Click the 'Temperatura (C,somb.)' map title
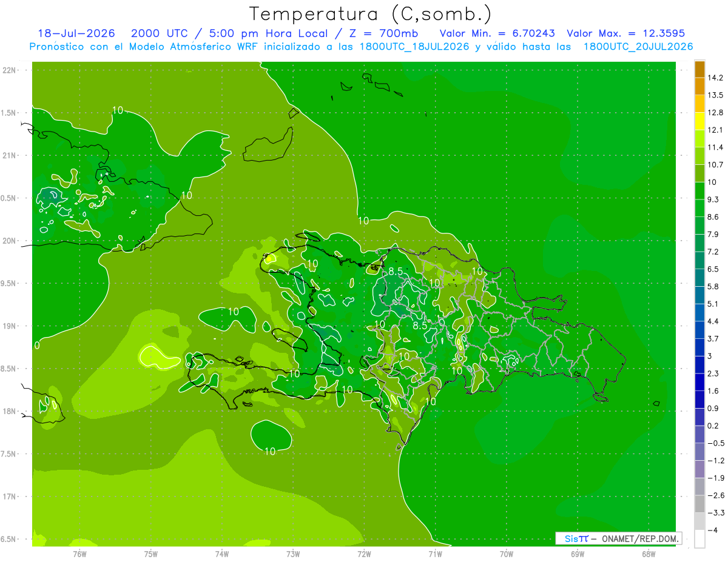The height and width of the screenshot is (562, 728). pos(370,14)
